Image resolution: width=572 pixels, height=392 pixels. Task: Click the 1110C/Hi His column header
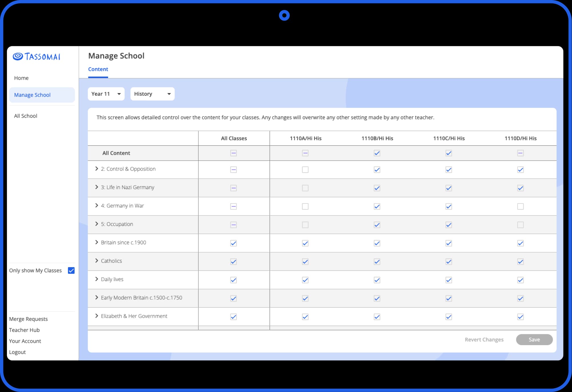[x=449, y=138]
